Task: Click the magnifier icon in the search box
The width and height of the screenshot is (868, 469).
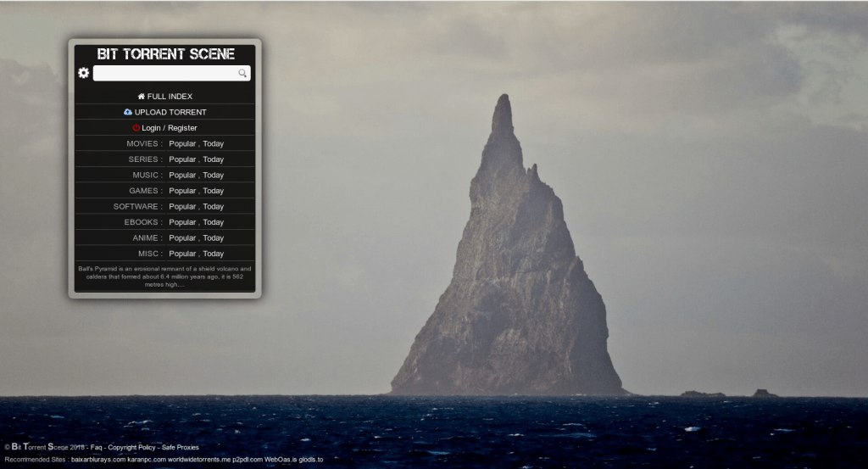Action: pos(242,74)
